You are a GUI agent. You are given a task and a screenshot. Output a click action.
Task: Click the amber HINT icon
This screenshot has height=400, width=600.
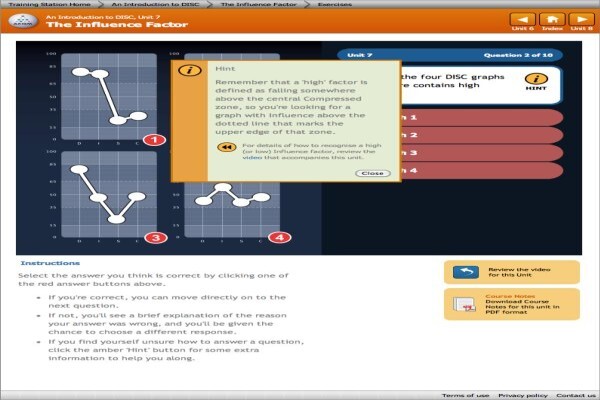click(536, 79)
